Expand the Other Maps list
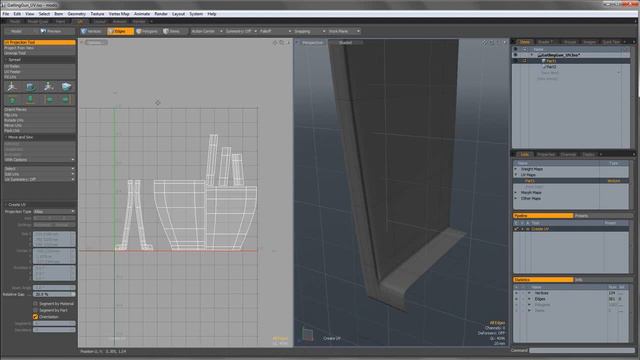Viewport: 640px width, 360px height. point(516,198)
